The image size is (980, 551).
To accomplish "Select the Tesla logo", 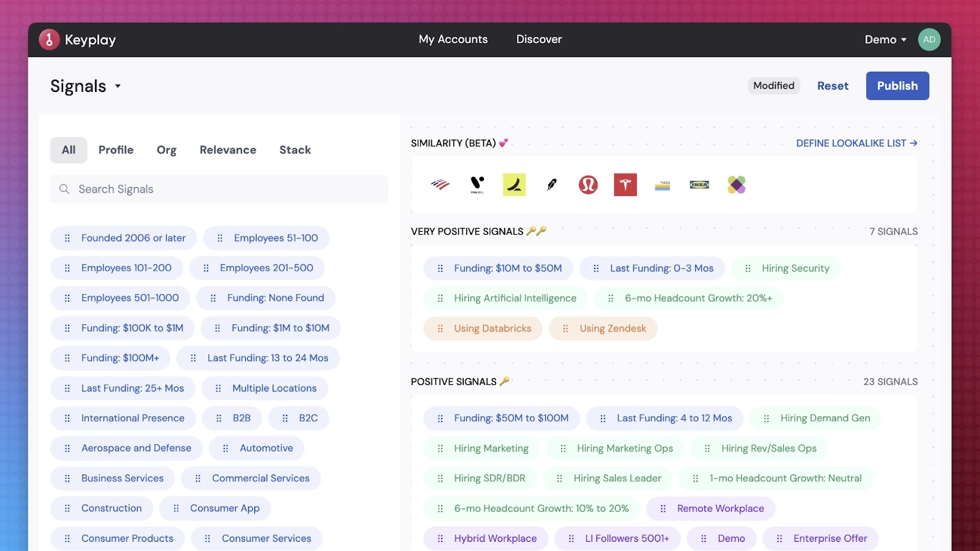I will pyautogui.click(x=625, y=184).
